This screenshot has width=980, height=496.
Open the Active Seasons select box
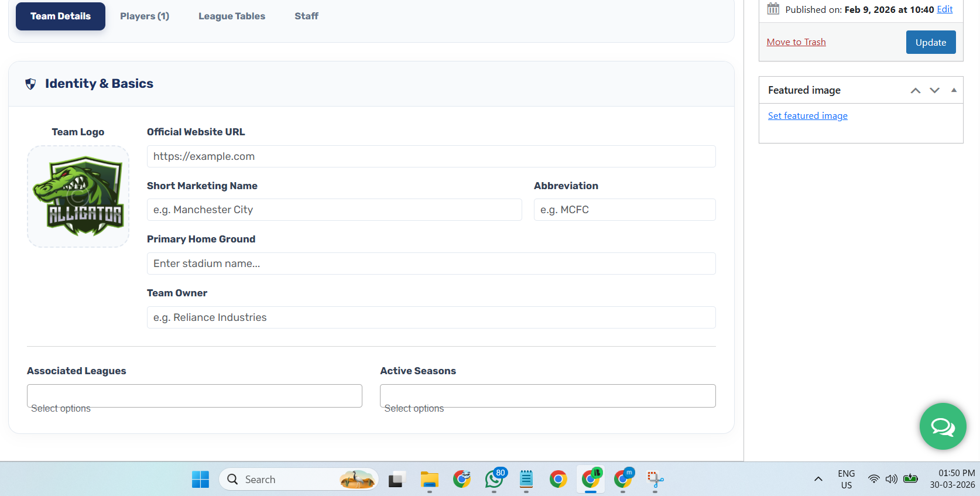tap(547, 396)
